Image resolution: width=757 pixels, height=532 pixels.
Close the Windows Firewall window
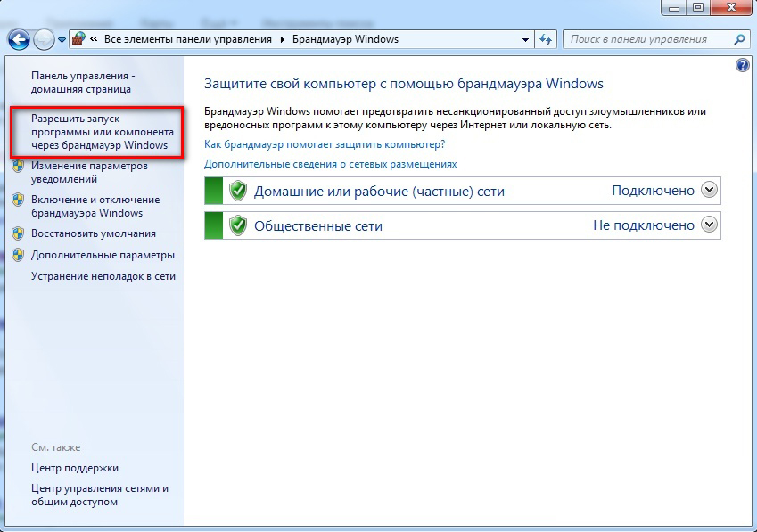(x=731, y=7)
